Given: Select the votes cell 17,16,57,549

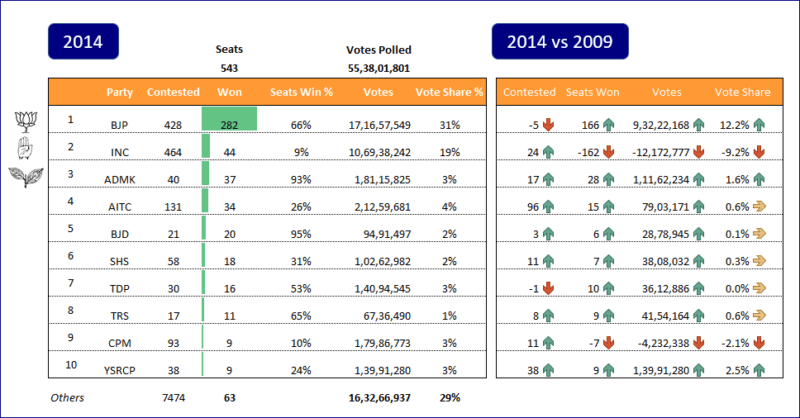Looking at the screenshot, I should click(380, 125).
